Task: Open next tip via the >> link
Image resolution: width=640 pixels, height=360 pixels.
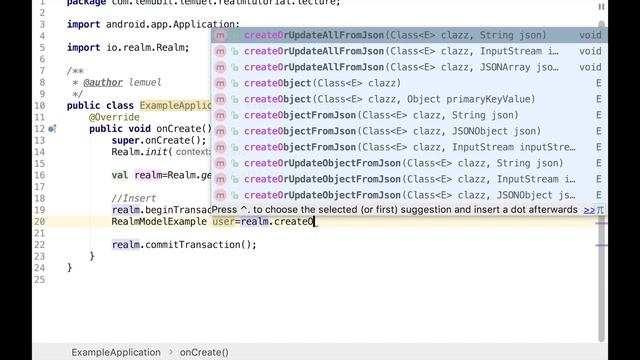Action: pos(589,210)
